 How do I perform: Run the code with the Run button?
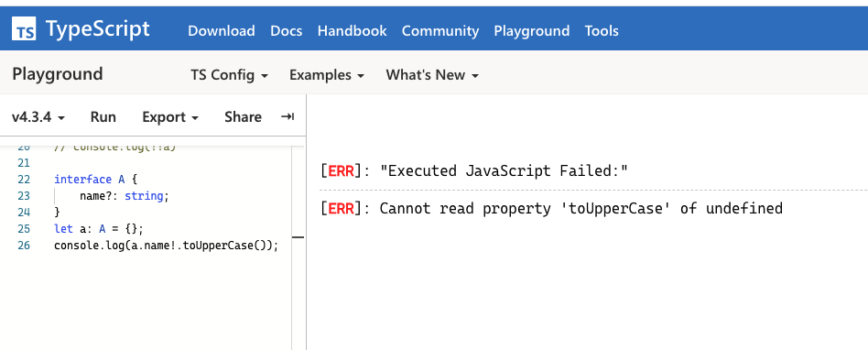pyautogui.click(x=103, y=117)
